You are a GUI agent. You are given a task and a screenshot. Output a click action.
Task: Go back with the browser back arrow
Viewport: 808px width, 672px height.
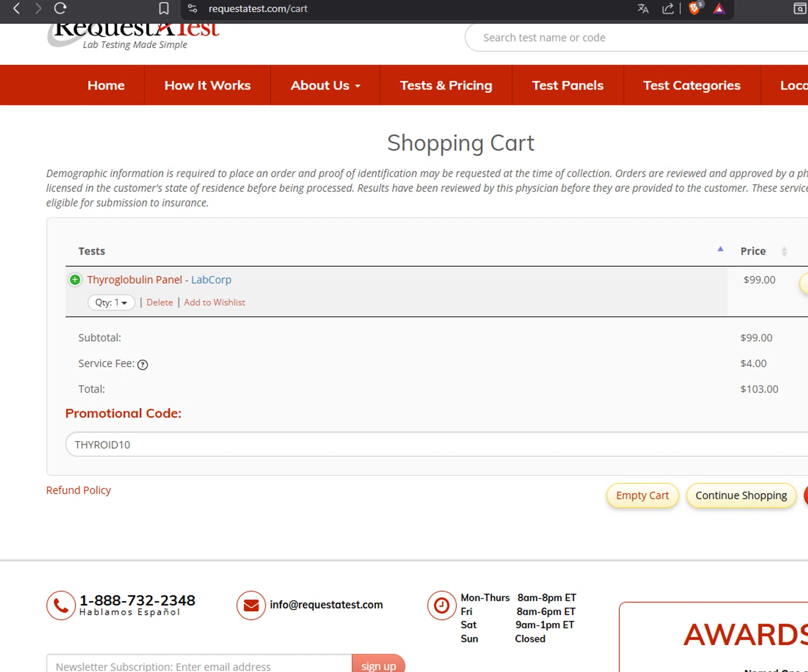coord(17,9)
